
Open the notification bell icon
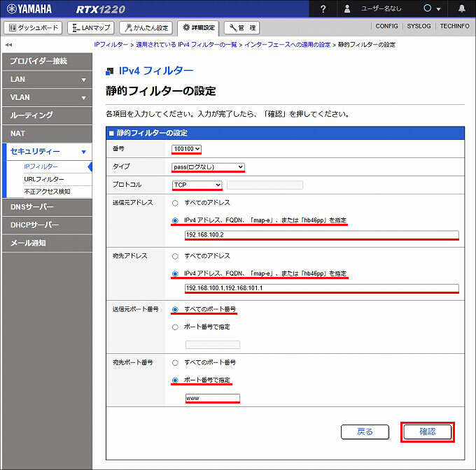(x=462, y=8)
